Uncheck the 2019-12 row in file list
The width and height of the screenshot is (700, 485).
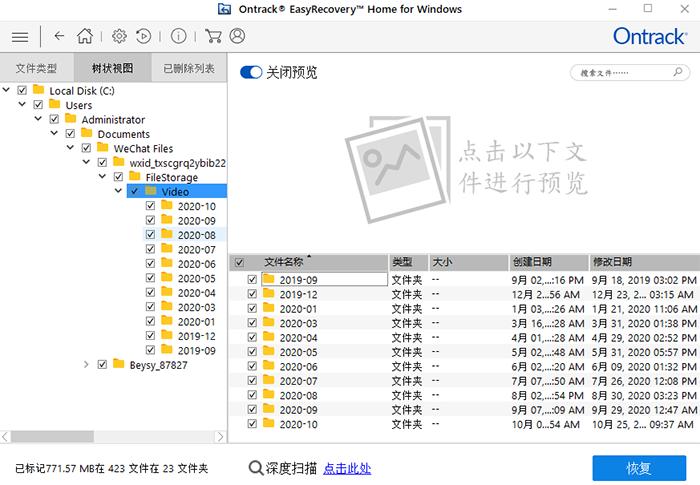pos(252,295)
